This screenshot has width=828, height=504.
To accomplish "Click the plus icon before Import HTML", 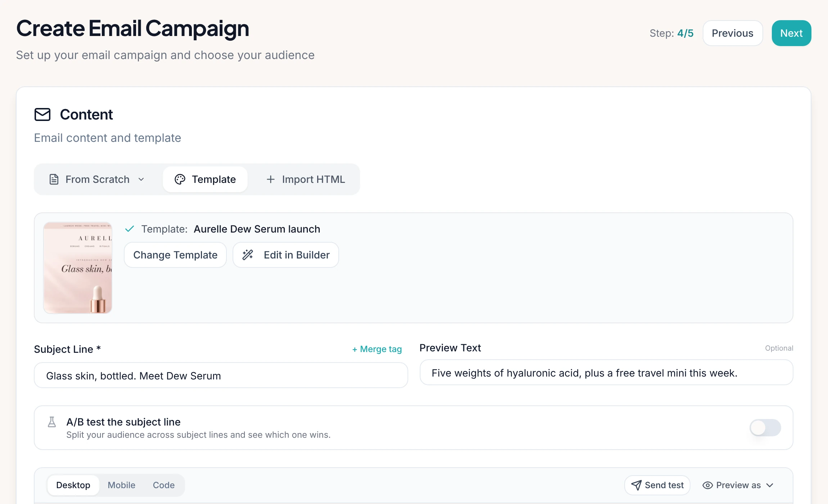I will (270, 179).
